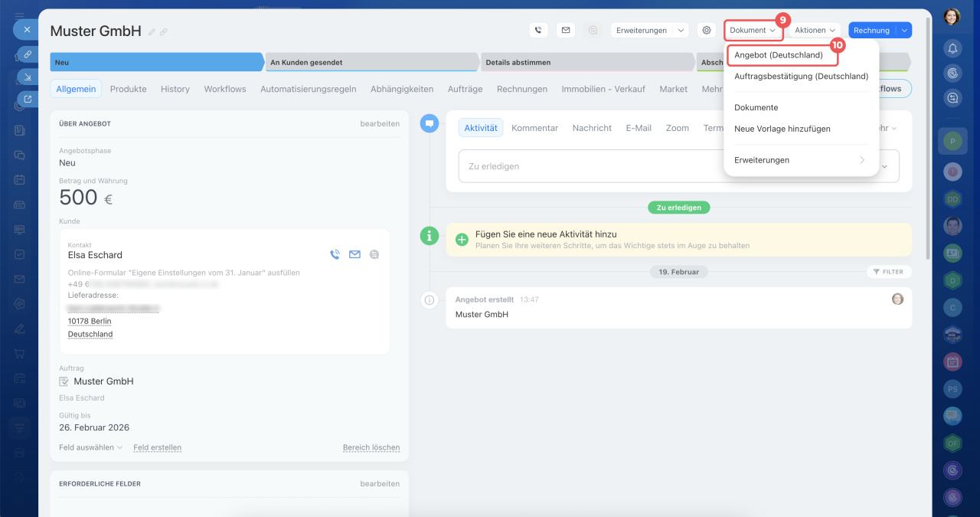Select Angebot (Deutschland) template
The image size is (980, 517).
coord(779,55)
